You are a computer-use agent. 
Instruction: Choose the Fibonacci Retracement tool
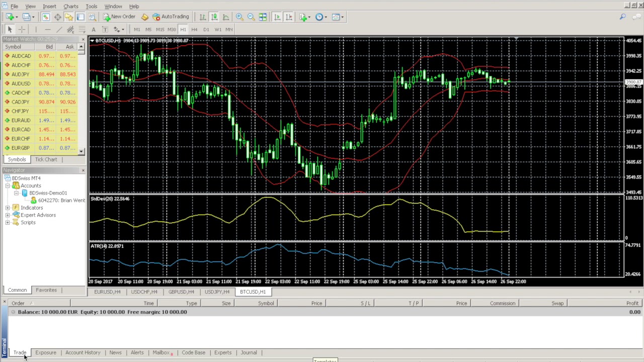[82, 29]
